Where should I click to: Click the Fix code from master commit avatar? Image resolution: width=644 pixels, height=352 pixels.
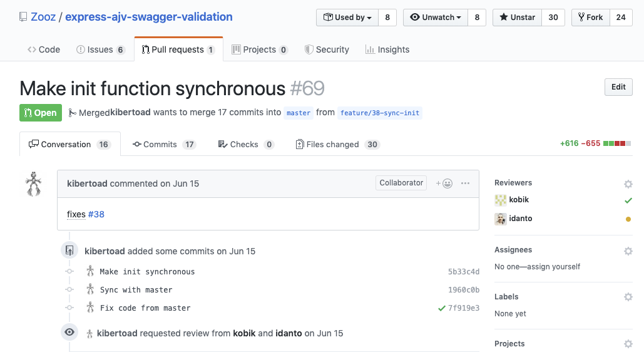click(x=90, y=307)
